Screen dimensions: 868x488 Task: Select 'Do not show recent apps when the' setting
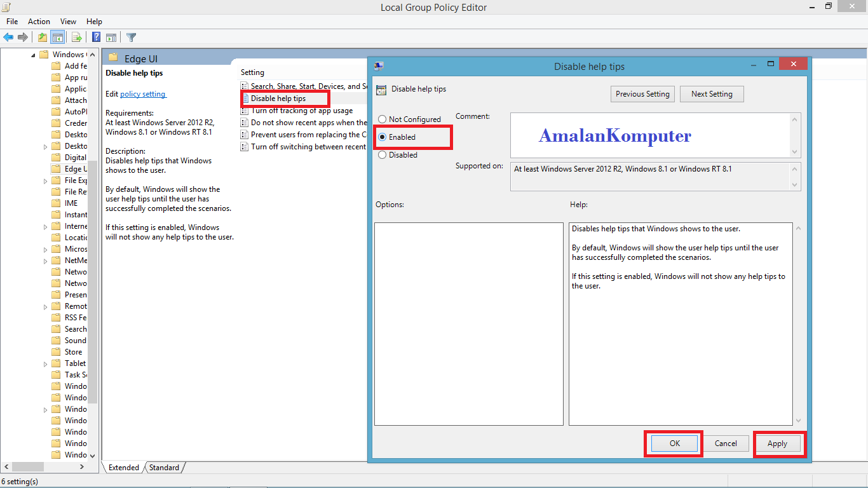(x=309, y=123)
